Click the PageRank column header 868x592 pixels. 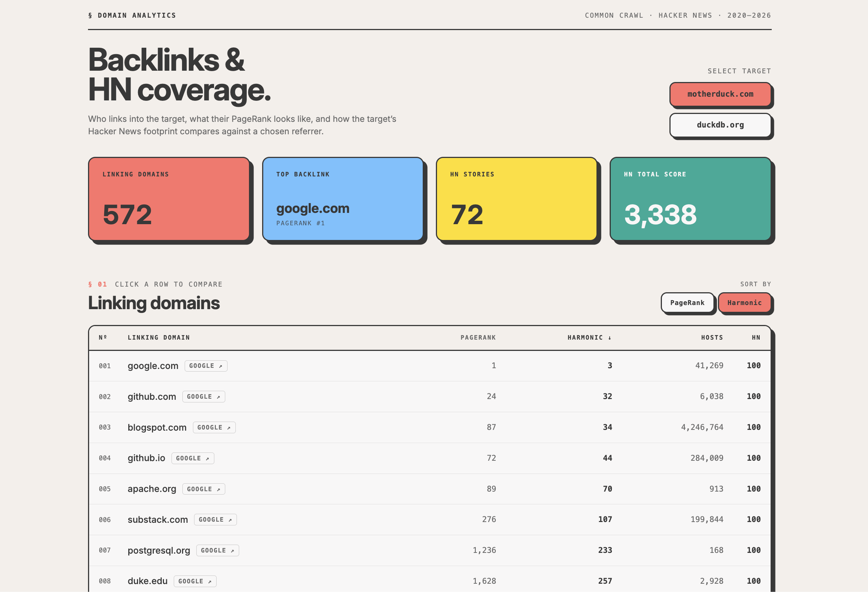[x=478, y=338]
